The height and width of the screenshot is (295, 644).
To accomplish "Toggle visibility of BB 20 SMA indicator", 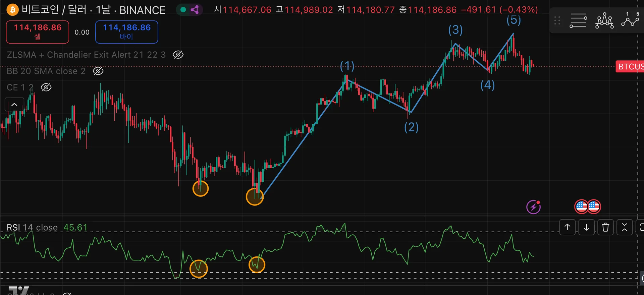I will 98,71.
